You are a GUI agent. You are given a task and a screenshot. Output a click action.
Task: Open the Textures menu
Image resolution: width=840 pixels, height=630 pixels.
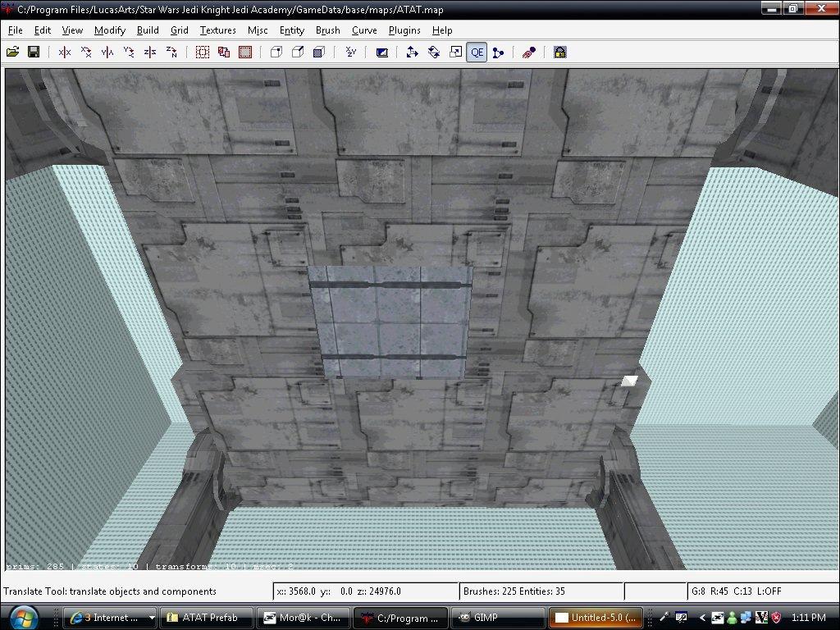pos(217,30)
